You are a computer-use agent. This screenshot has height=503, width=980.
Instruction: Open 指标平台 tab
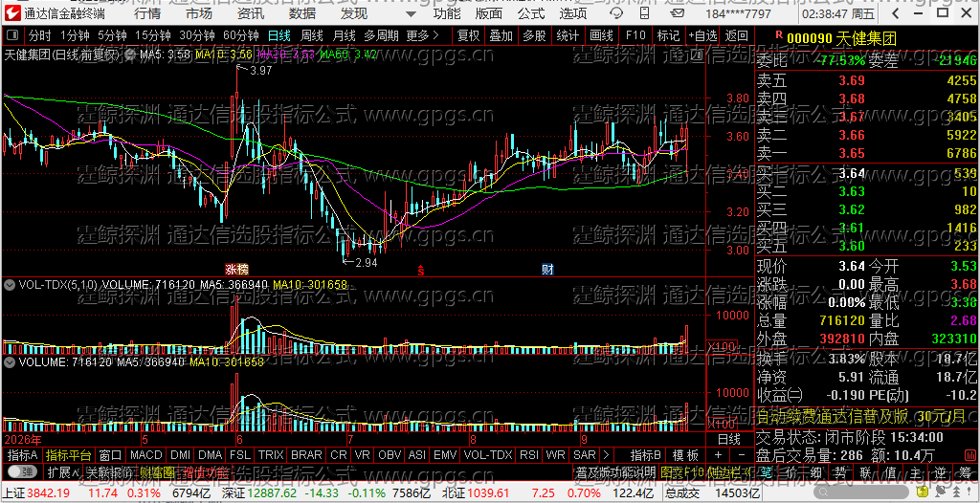pos(68,455)
